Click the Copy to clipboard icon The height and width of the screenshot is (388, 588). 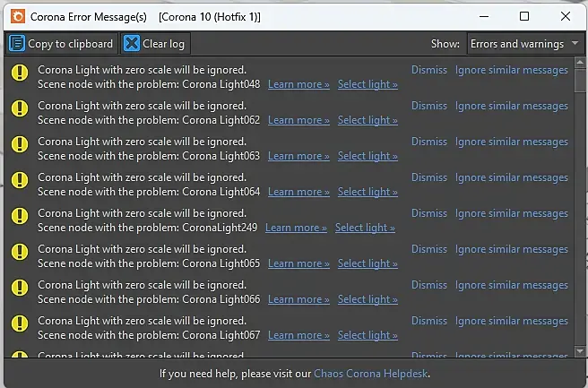(x=17, y=43)
